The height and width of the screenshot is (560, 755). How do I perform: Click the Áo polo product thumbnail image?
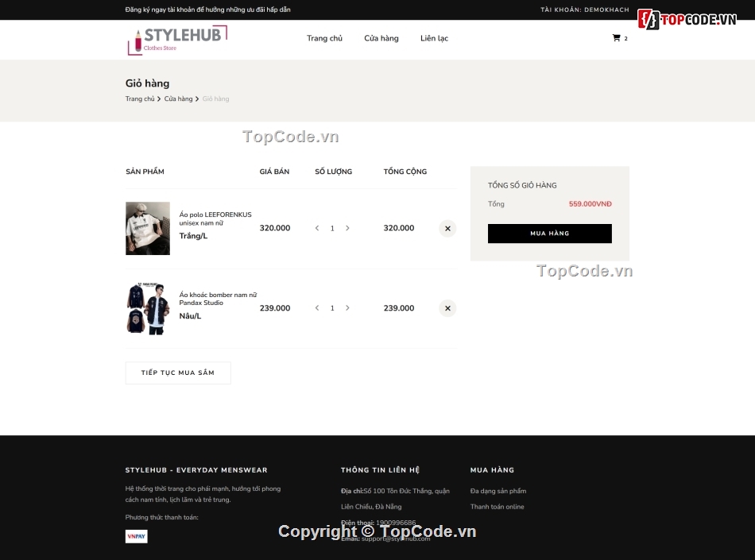pos(147,228)
